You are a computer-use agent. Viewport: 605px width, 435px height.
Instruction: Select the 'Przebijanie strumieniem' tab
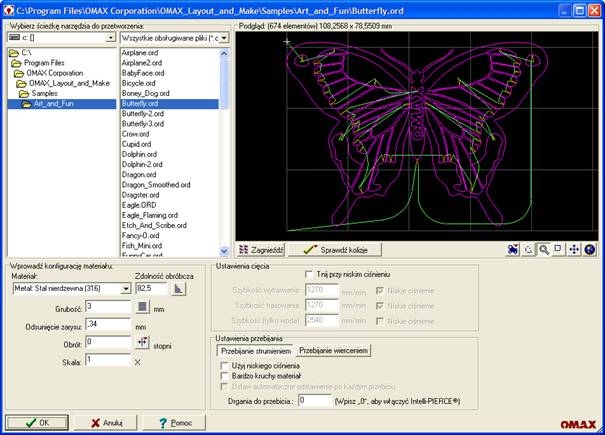pos(255,351)
